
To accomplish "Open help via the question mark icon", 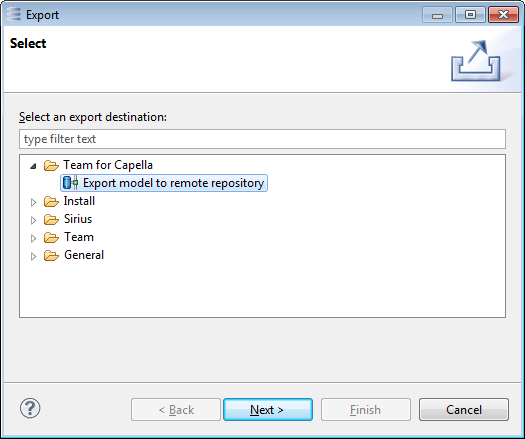I will 30,408.
